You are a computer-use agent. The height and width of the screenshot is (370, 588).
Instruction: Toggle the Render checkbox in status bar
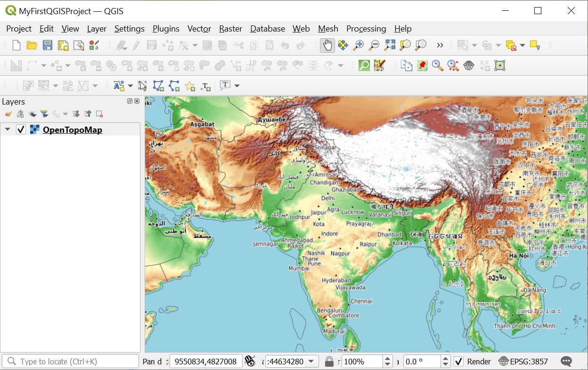click(458, 362)
